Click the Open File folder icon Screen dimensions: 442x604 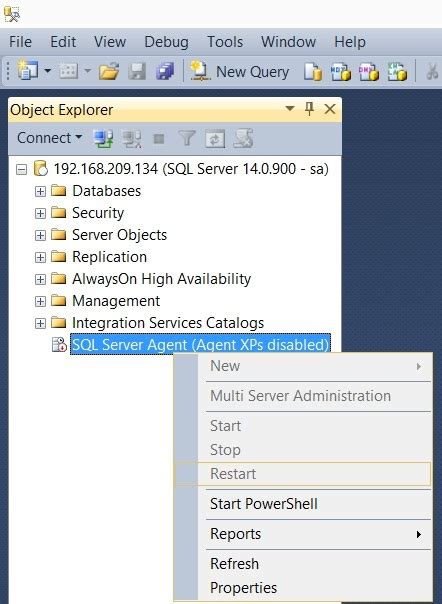(x=109, y=72)
